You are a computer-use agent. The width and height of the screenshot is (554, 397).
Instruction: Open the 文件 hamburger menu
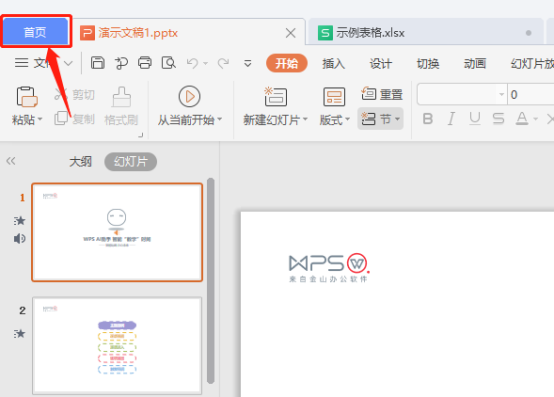(x=22, y=63)
